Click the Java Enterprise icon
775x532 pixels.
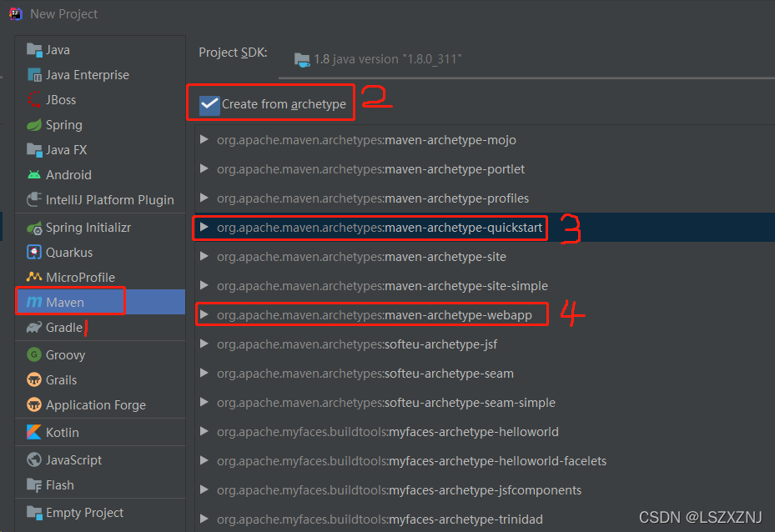click(x=34, y=75)
